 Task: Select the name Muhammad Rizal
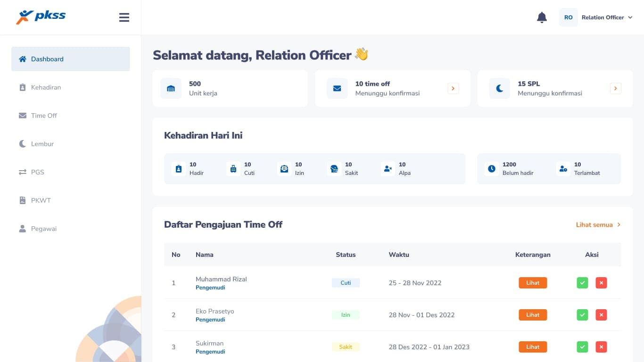(x=221, y=279)
